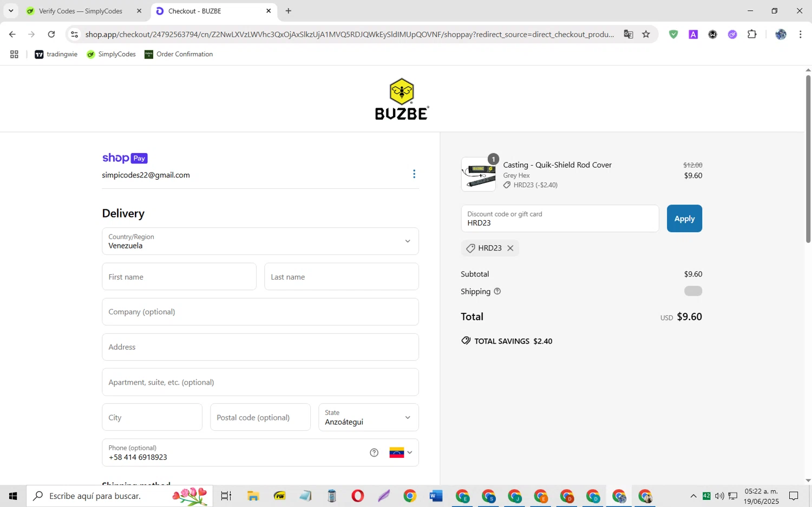812x507 pixels.
Task: Open the tradingwie bookmark
Action: (56, 54)
